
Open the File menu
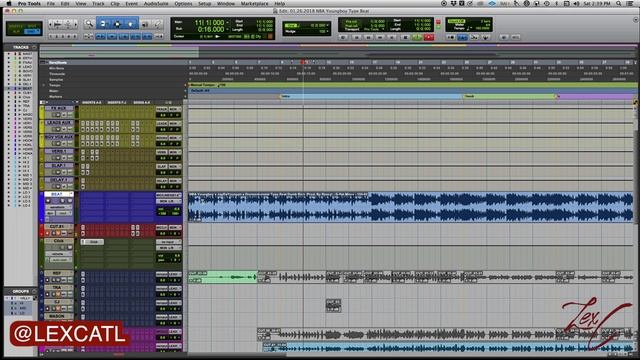(x=51, y=4)
